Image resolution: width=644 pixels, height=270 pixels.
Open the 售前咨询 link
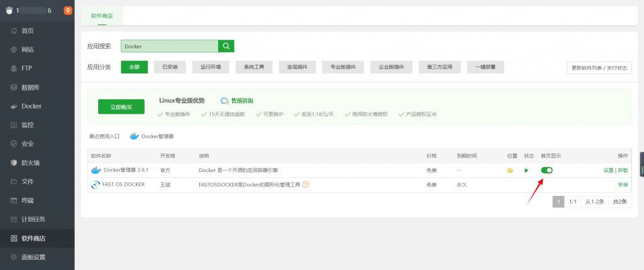coord(242,100)
